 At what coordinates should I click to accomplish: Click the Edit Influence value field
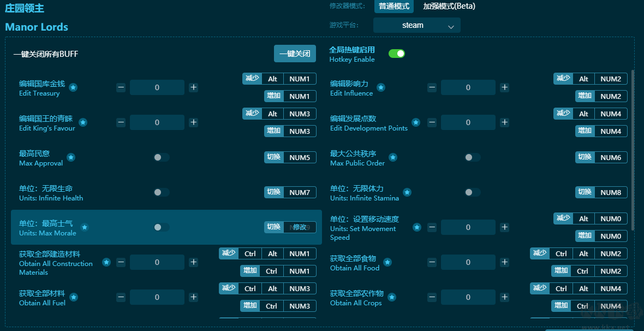(468, 87)
